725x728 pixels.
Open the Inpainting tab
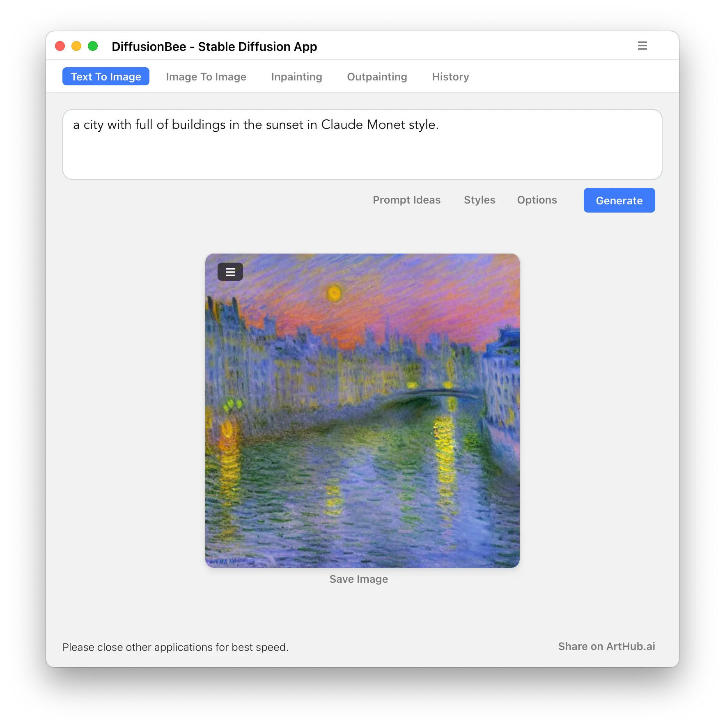(x=296, y=77)
